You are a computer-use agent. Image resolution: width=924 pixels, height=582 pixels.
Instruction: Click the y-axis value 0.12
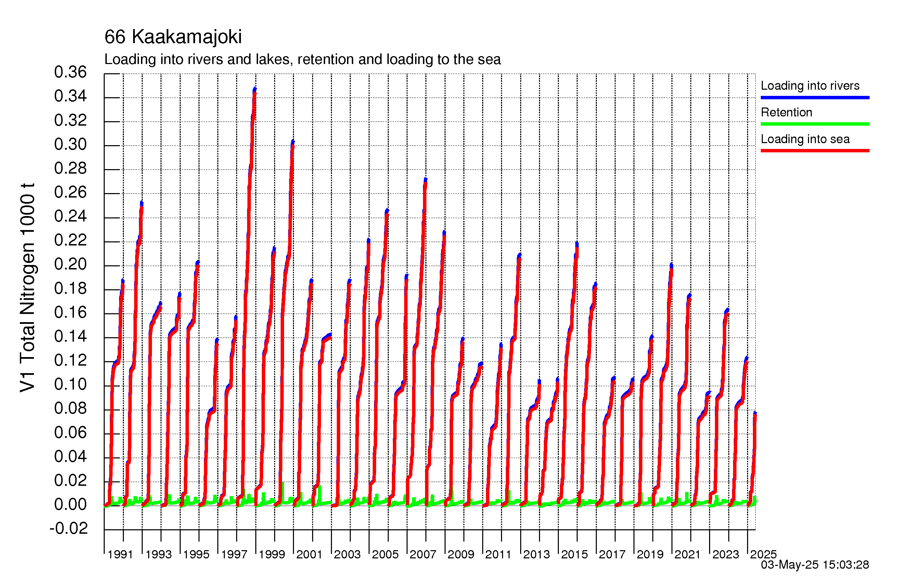click(x=70, y=360)
